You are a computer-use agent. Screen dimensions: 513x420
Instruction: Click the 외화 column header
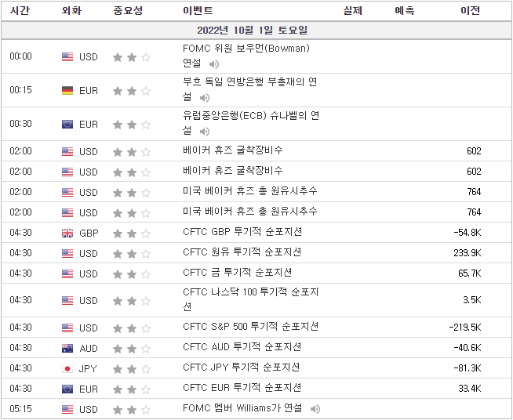point(71,10)
